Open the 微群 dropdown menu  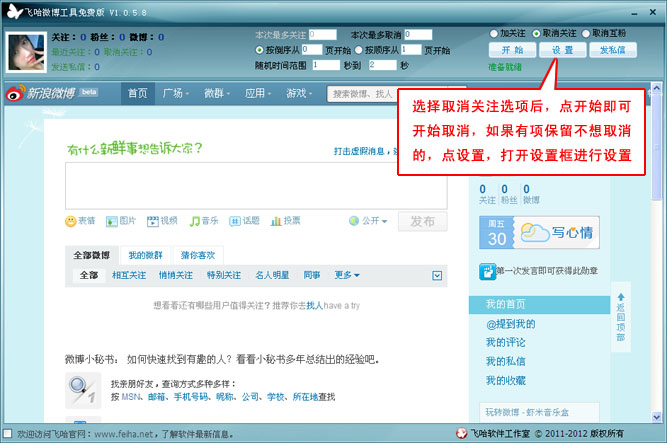pyautogui.click(x=217, y=93)
